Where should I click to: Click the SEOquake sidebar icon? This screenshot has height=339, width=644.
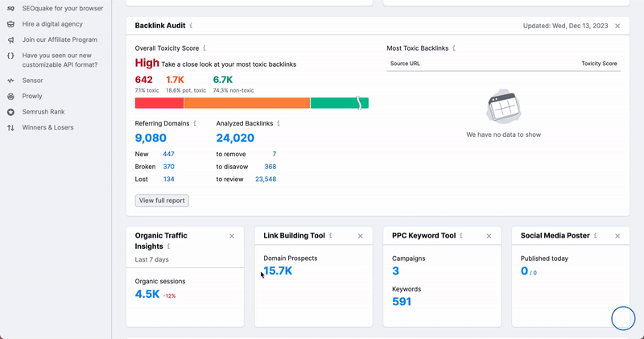10,8
